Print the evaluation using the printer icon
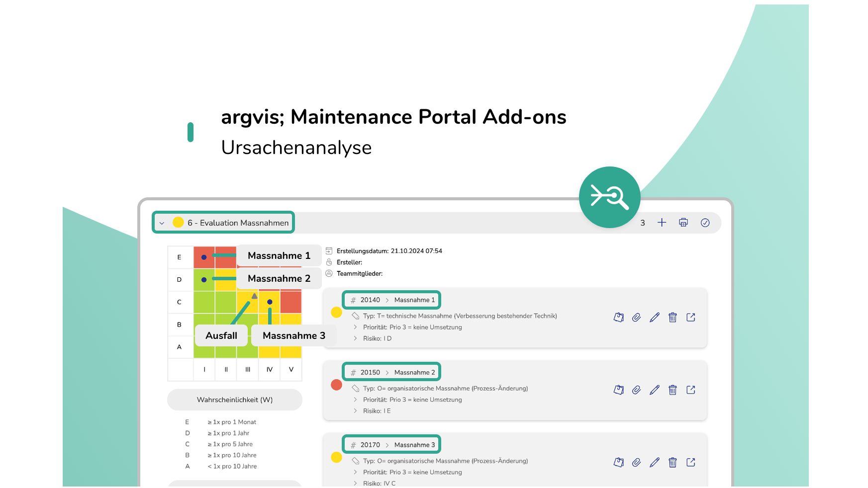This screenshot has width=868, height=488. 683,223
